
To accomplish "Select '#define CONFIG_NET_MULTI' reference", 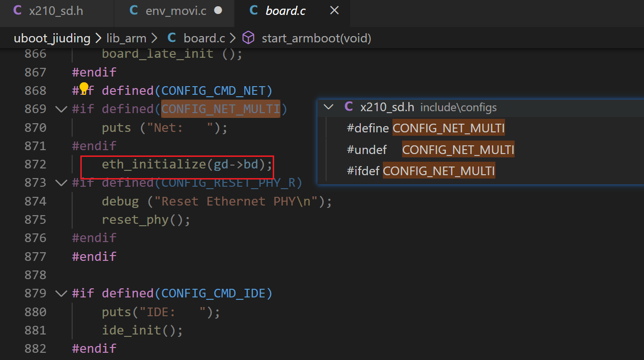I will pyautogui.click(x=426, y=128).
